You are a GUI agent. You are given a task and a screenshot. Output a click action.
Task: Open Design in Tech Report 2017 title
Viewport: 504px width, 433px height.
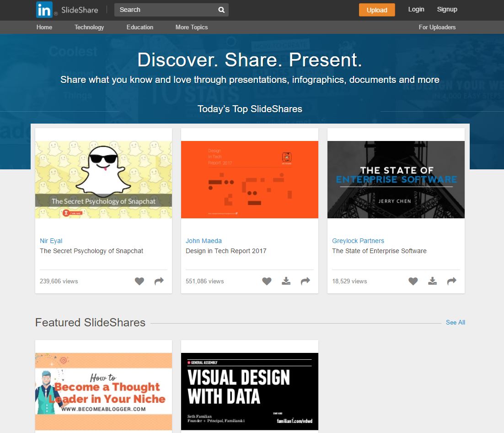point(226,251)
